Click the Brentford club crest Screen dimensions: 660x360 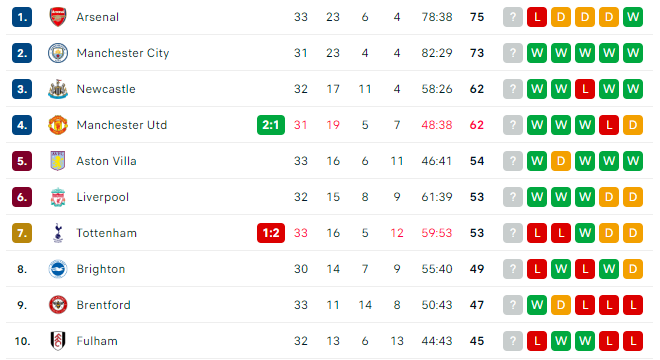(x=58, y=305)
